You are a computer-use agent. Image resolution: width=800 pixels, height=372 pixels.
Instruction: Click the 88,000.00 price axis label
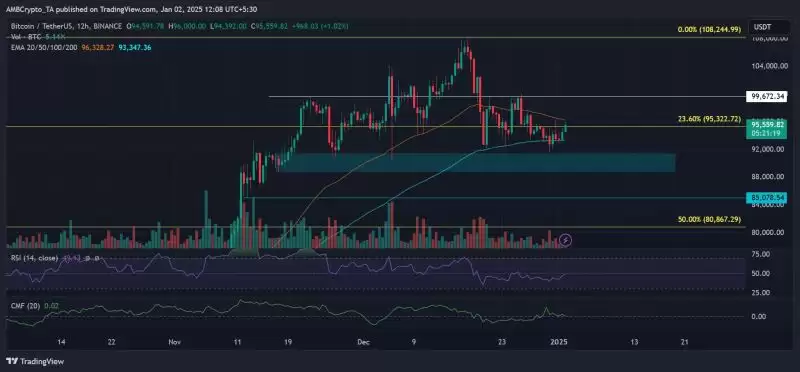pos(767,177)
